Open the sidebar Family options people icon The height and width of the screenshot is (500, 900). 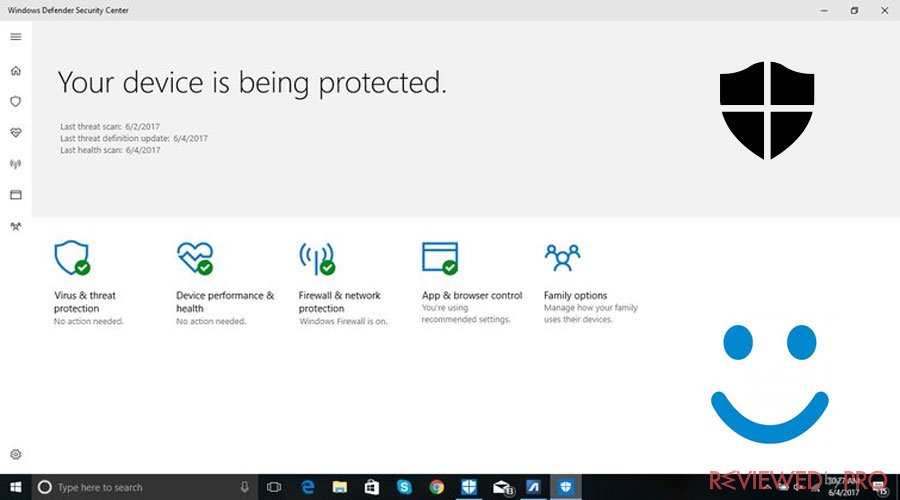pos(16,226)
